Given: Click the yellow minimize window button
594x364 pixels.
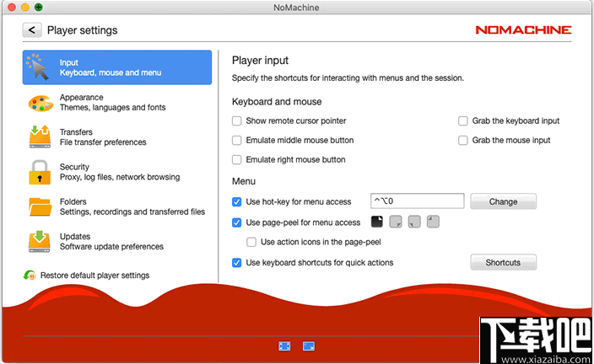Looking at the screenshot, I should (25, 7).
